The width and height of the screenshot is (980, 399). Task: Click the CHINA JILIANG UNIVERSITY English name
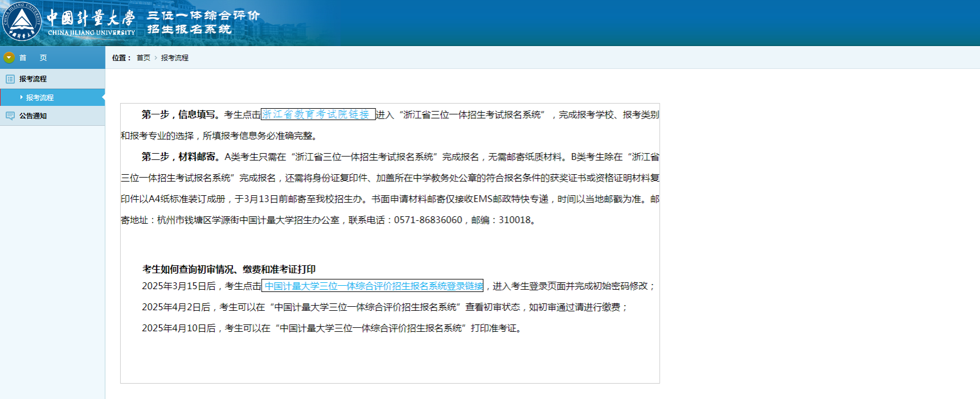point(91,33)
